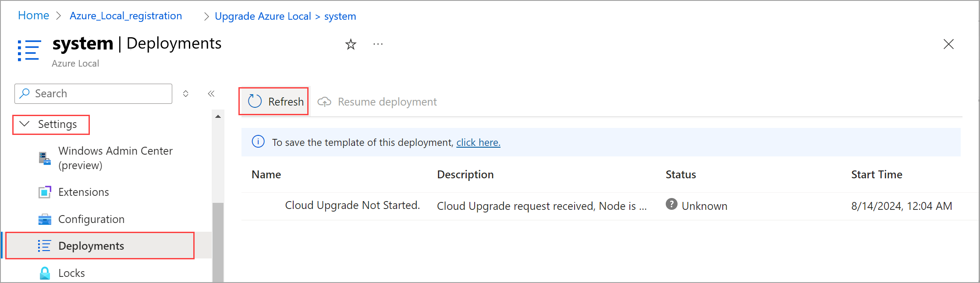Collapse the sidebar with double chevron
The height and width of the screenshot is (283, 980).
(x=211, y=94)
